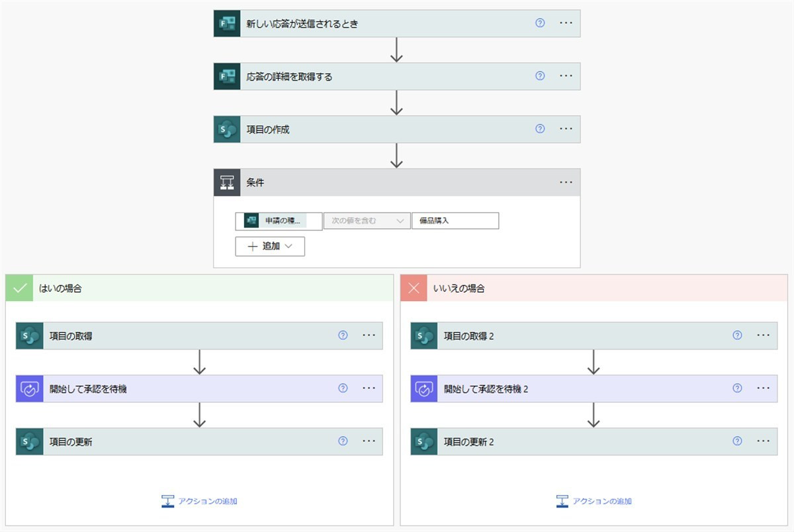Click the Forms icon on 新しい応答が送信されるとき

click(x=227, y=23)
